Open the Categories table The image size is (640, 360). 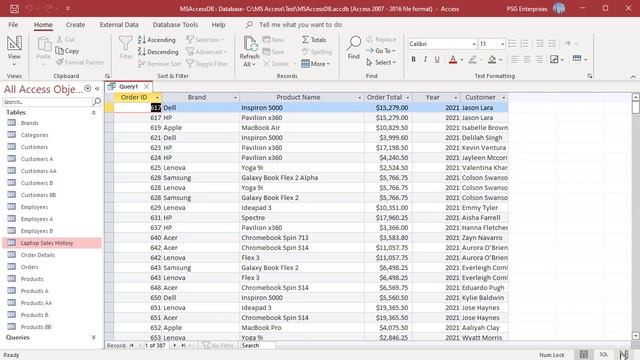pyautogui.click(x=34, y=135)
